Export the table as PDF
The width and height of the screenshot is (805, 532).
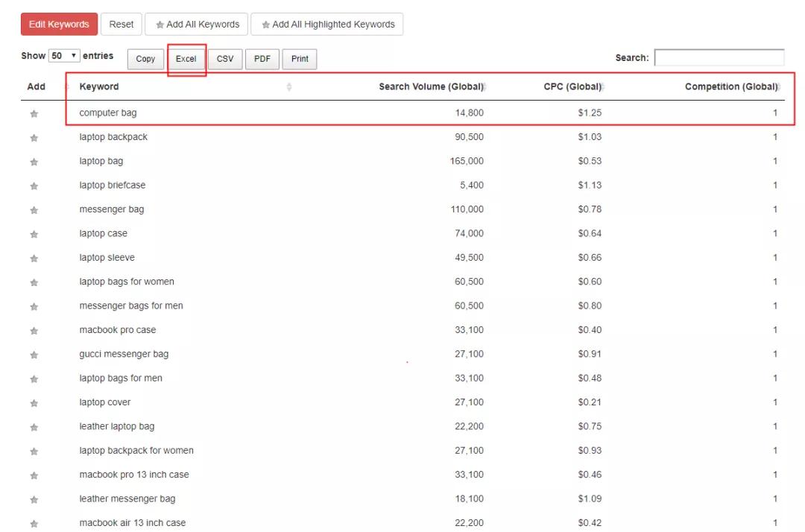point(262,58)
